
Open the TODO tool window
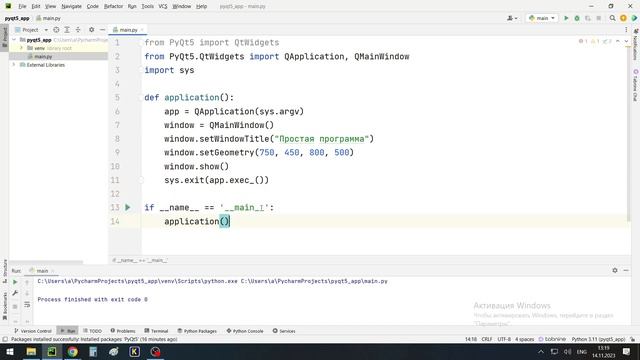93,331
